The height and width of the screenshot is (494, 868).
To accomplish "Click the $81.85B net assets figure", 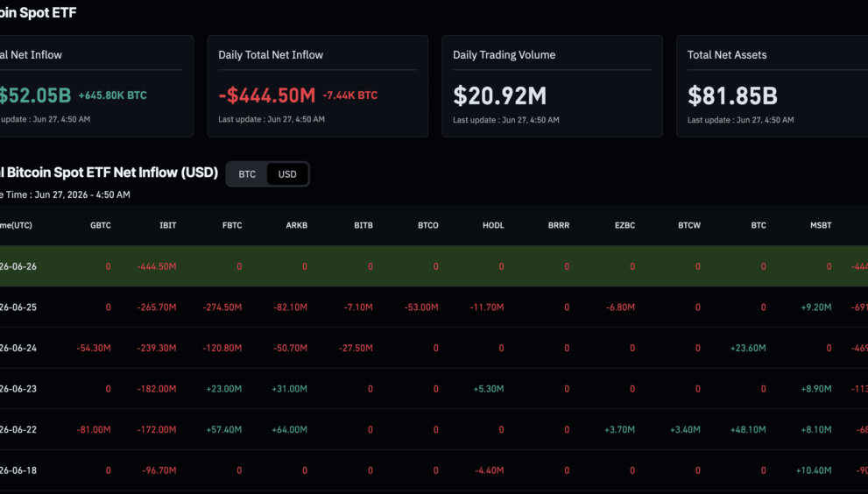I will pos(732,95).
